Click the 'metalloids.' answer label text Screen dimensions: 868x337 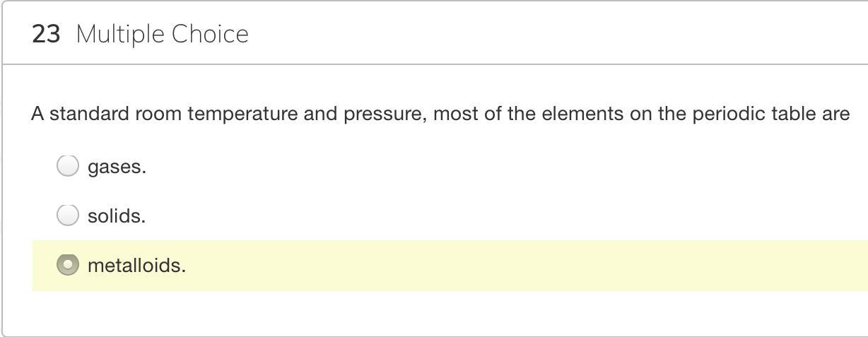click(136, 266)
